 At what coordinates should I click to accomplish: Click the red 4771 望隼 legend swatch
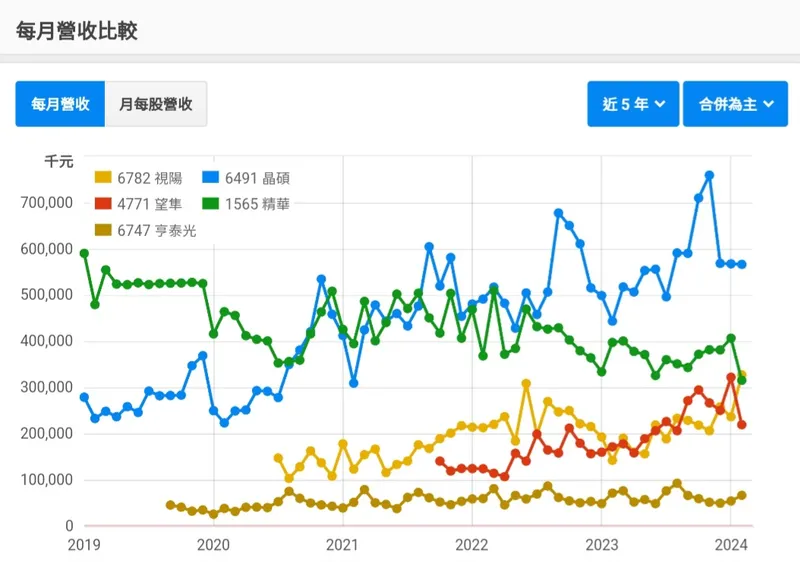click(x=103, y=204)
